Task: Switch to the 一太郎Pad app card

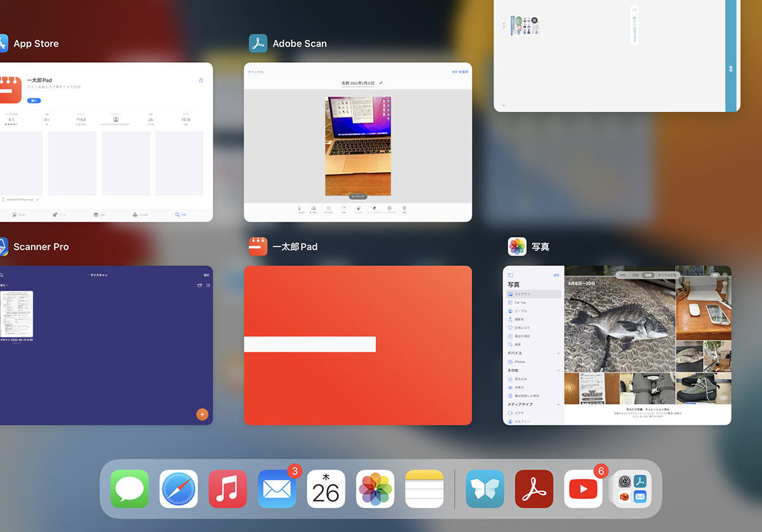Action: 358,345
